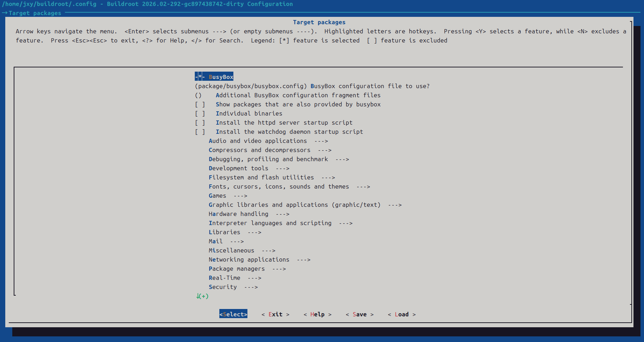Open Hardware handling submenu
The width and height of the screenshot is (644, 342).
[238, 214]
